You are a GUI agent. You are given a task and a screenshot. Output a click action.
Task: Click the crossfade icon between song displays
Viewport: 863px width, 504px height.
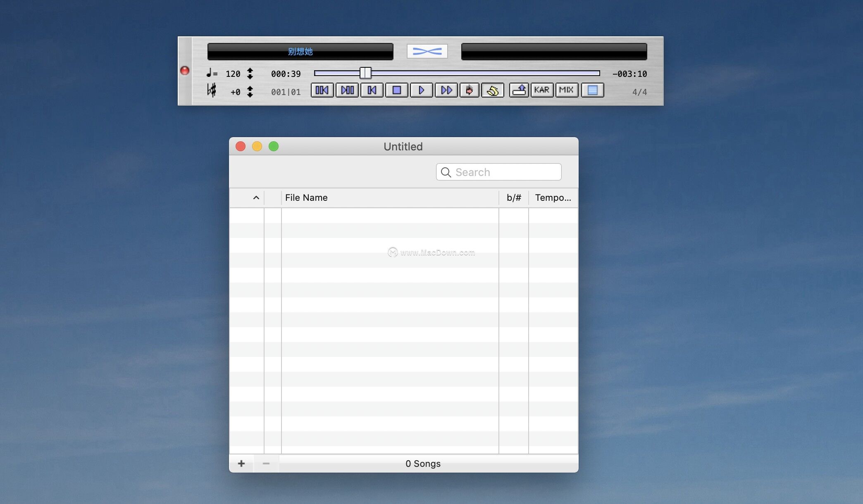pyautogui.click(x=427, y=51)
